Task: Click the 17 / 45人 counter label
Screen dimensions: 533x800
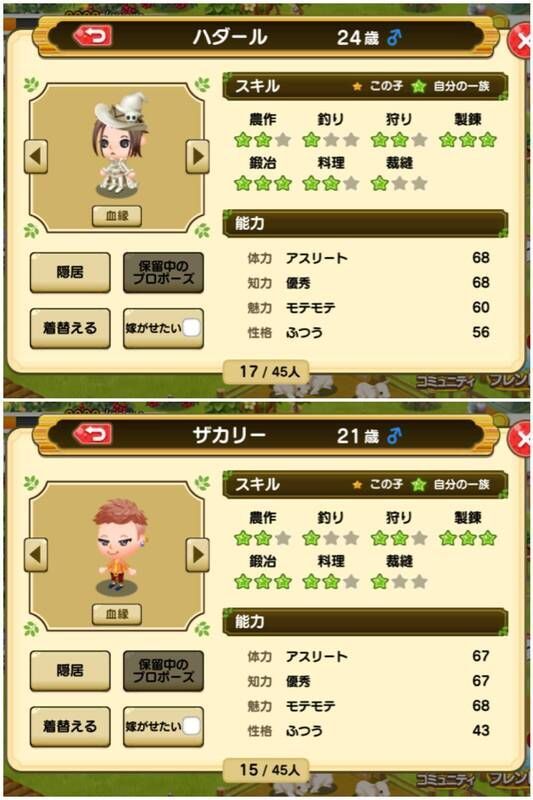Action: coord(267,371)
